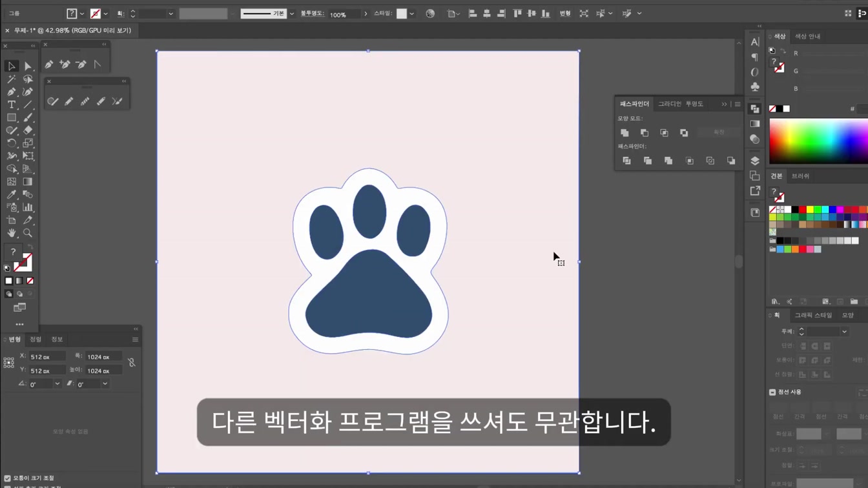Open Transform panel flyout menu
This screenshot has width=868, height=488.
(x=135, y=340)
